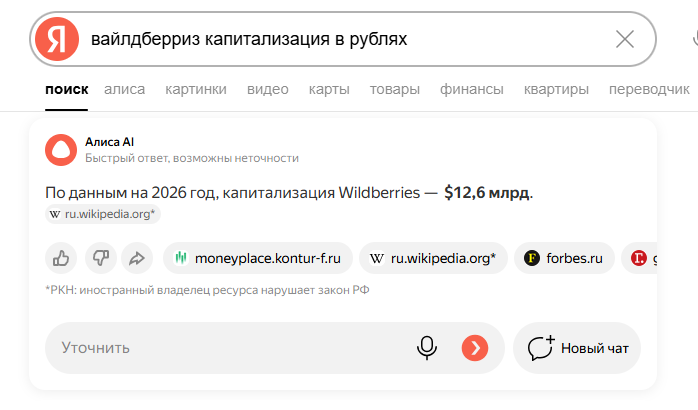Select the товары tab
The width and height of the screenshot is (698, 410).
click(x=394, y=89)
